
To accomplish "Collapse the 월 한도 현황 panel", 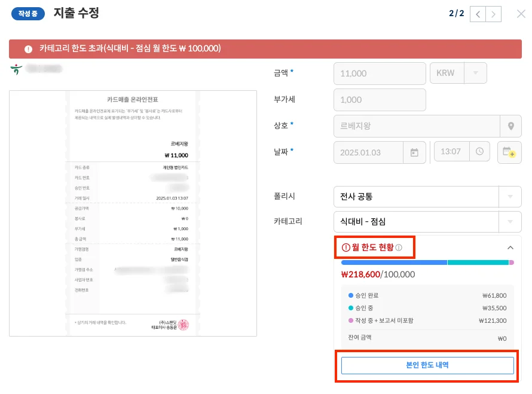I will (x=510, y=248).
